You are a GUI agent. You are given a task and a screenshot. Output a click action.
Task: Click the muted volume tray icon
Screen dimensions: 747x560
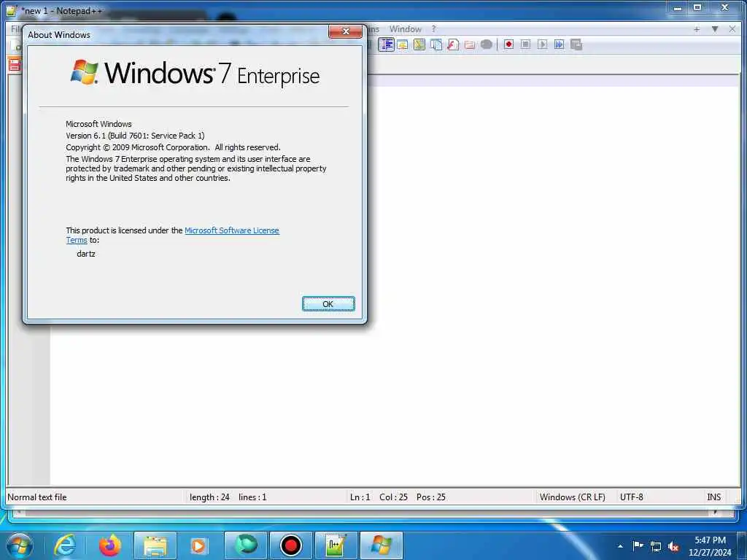click(x=673, y=547)
